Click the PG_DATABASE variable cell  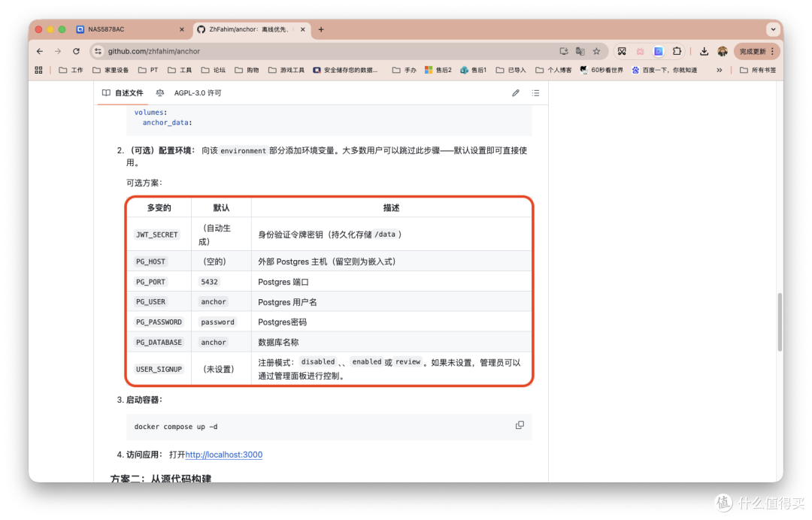point(159,343)
